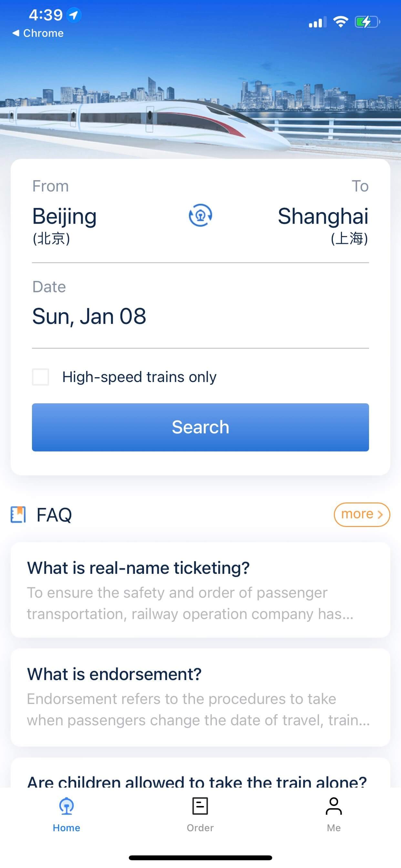
Task: Show more FAQ entries
Action: click(362, 514)
